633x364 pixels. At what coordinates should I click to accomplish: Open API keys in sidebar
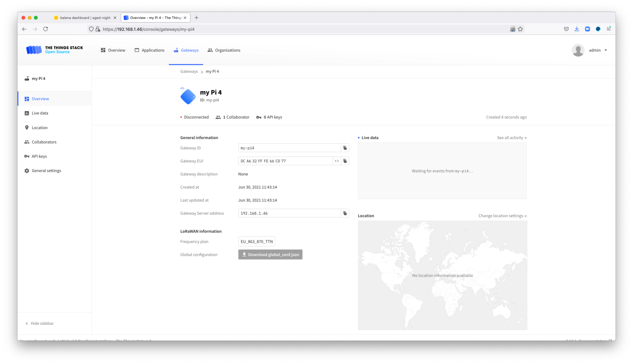point(39,156)
